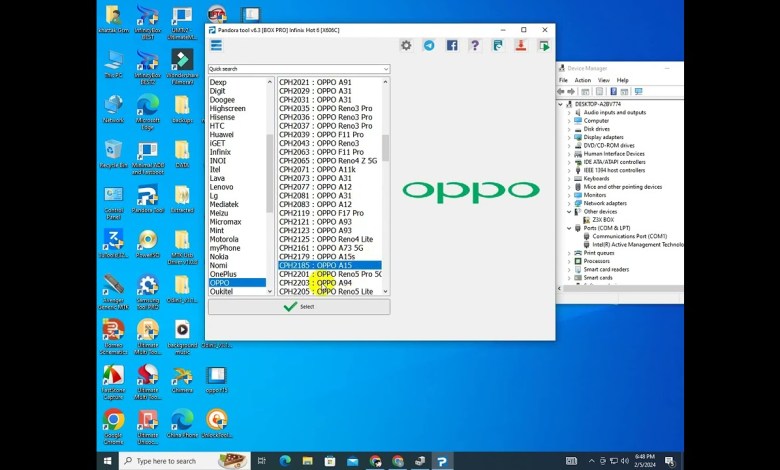Open the Telegram link icon
Image resolution: width=780 pixels, height=470 pixels.
(429, 46)
